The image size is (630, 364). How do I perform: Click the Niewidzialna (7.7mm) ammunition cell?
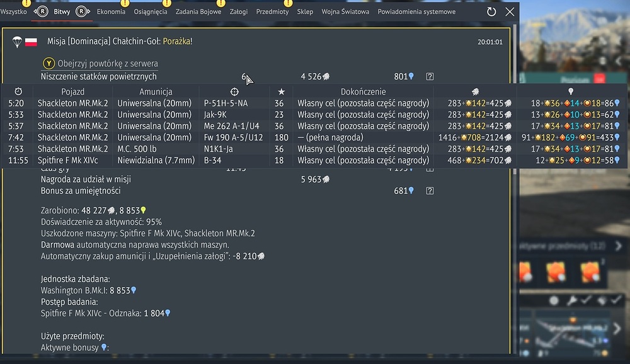[x=156, y=161]
